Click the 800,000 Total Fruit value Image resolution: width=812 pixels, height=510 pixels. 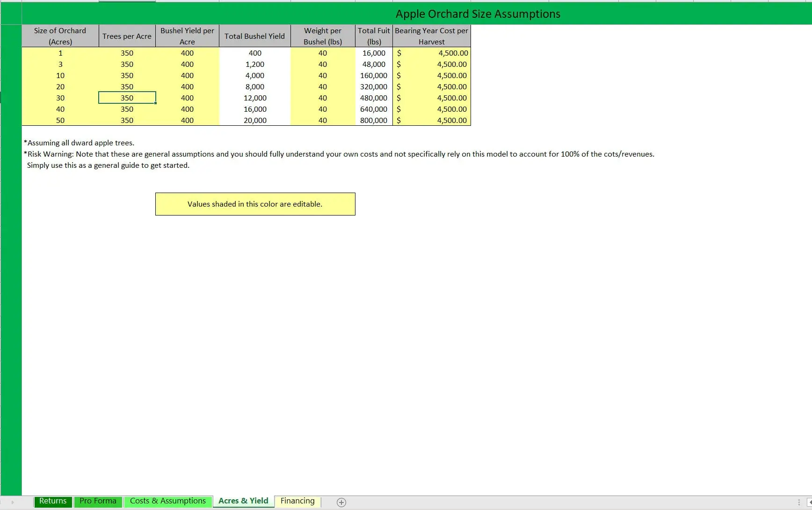click(373, 120)
